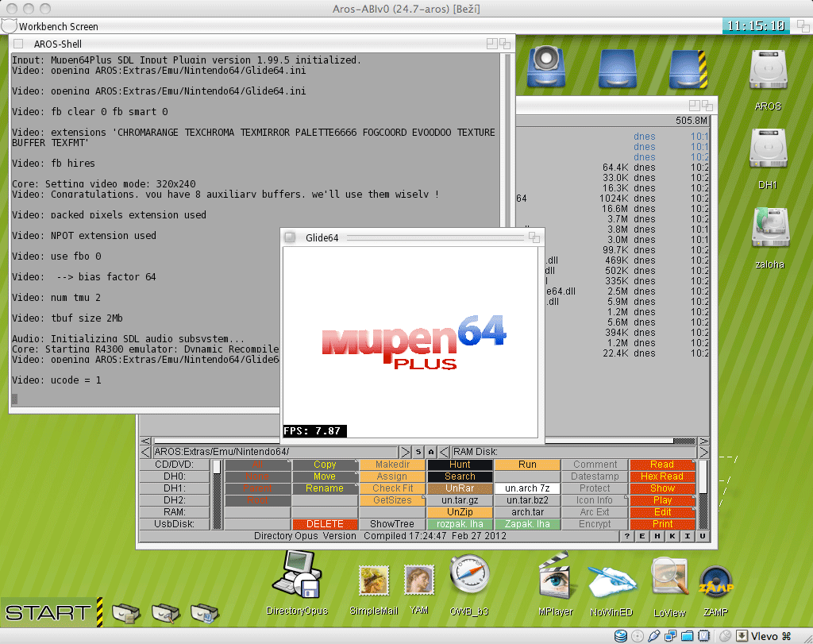Click the arrow right of RAM Disk path

pyautogui.click(x=701, y=452)
